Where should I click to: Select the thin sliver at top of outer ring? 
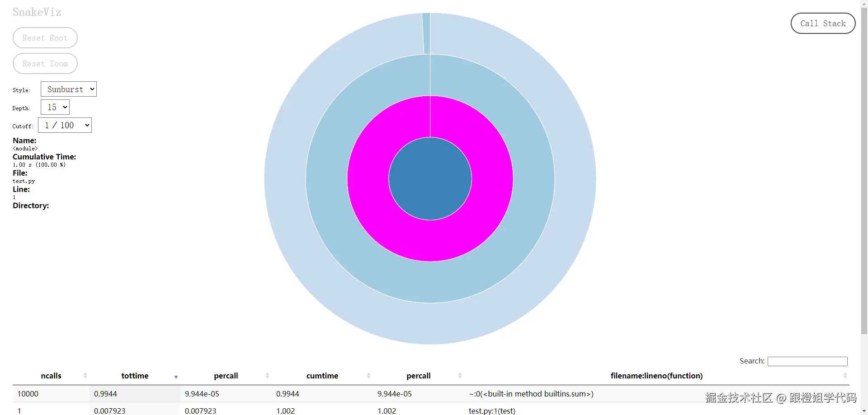pos(426,34)
